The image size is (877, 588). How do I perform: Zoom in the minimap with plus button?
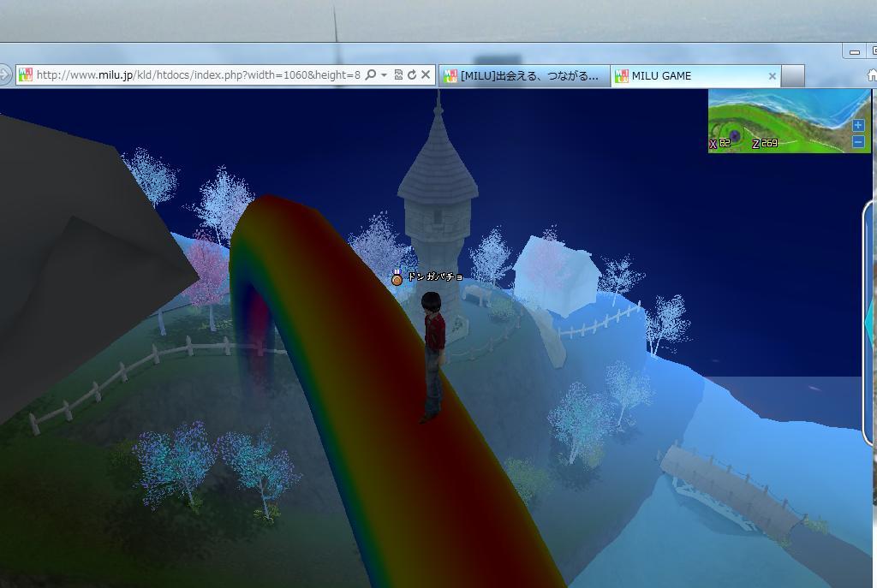(858, 125)
